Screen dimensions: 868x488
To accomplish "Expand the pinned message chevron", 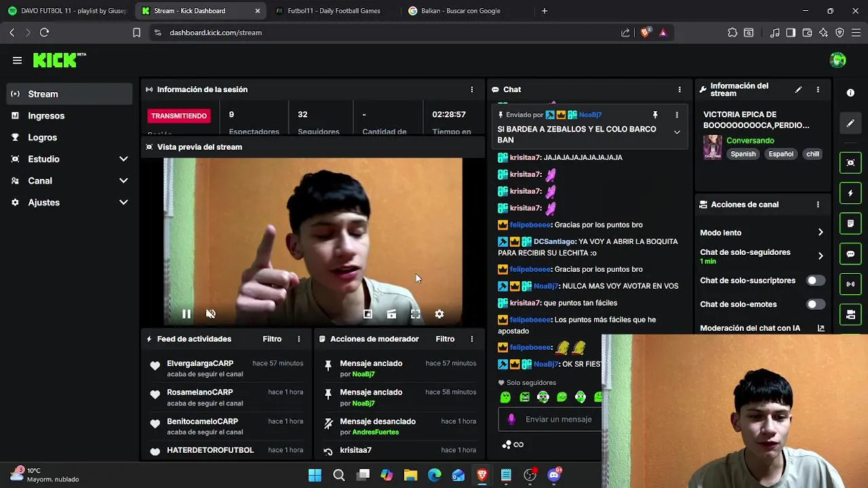I will (x=677, y=133).
